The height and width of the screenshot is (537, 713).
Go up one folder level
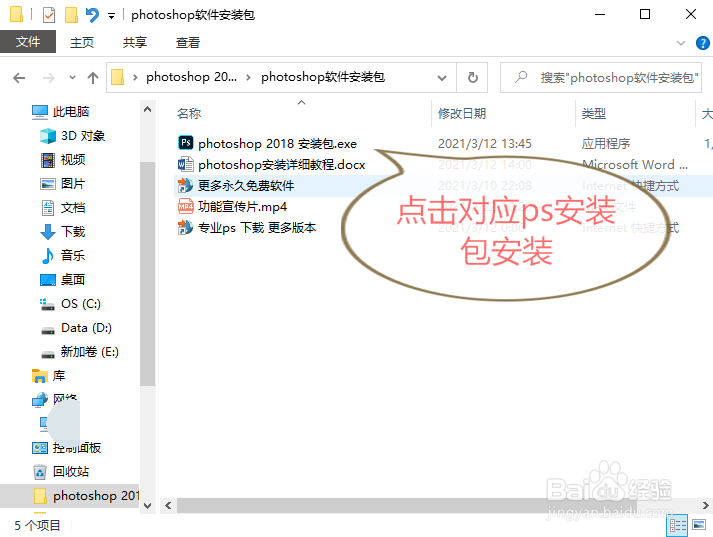93,78
